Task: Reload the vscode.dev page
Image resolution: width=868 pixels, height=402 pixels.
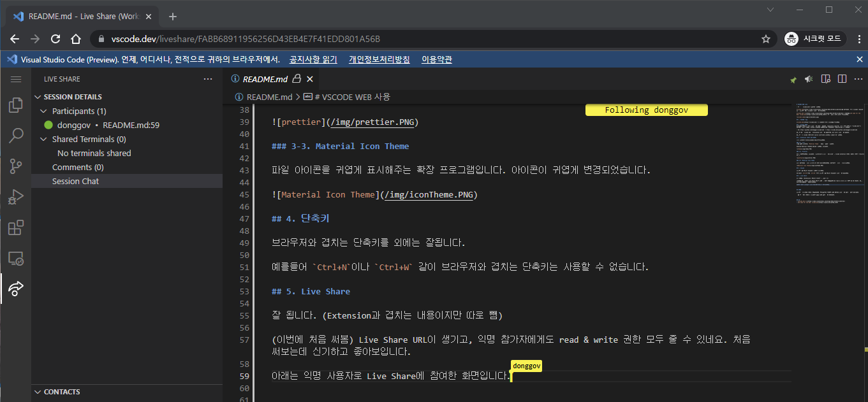Action: pos(55,39)
